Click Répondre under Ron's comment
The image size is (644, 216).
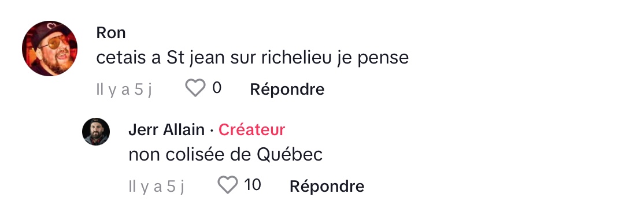tap(287, 89)
